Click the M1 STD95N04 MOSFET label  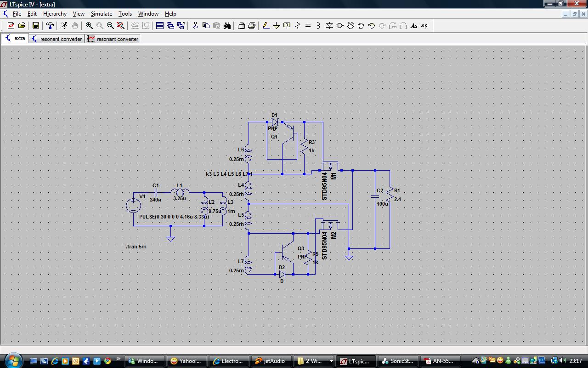point(324,186)
